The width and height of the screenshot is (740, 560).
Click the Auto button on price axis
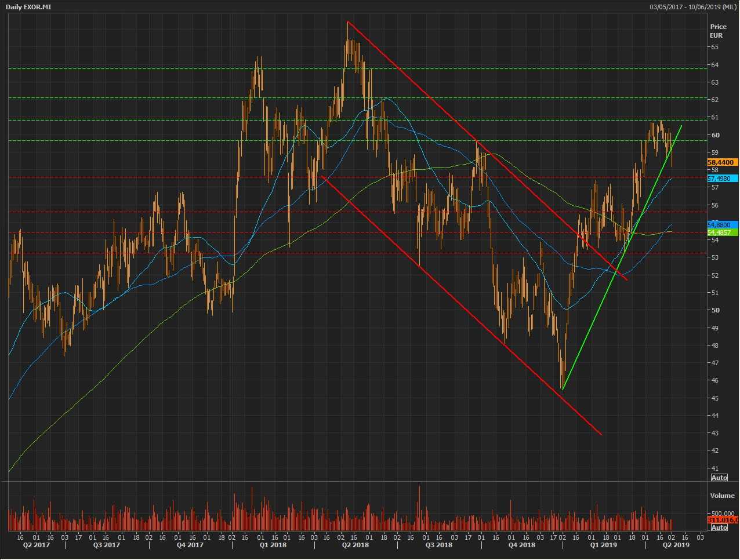pyautogui.click(x=719, y=478)
